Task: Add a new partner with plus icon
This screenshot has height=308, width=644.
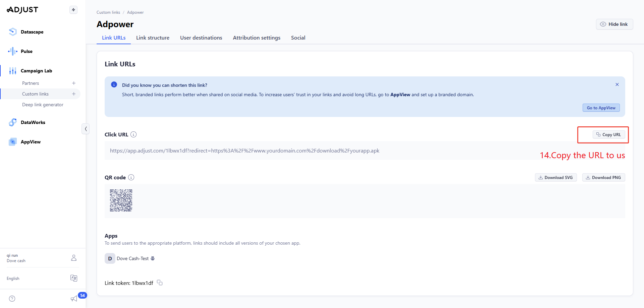Action: (x=74, y=83)
